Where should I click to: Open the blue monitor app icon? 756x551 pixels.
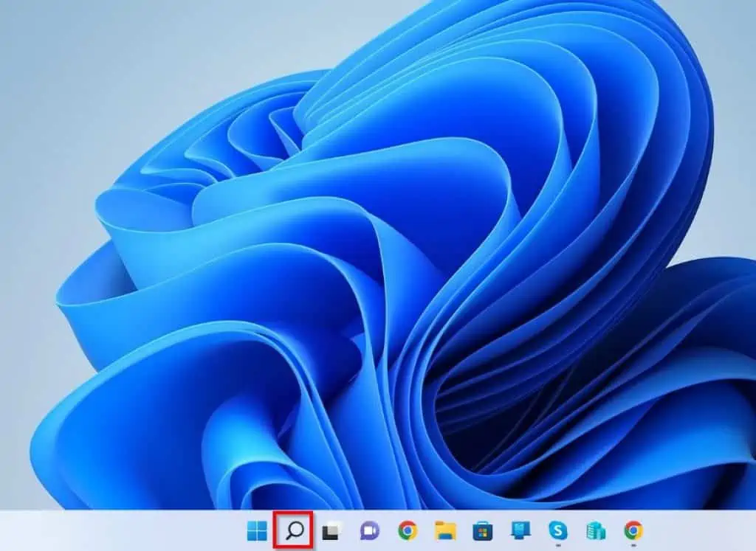pyautogui.click(x=520, y=530)
